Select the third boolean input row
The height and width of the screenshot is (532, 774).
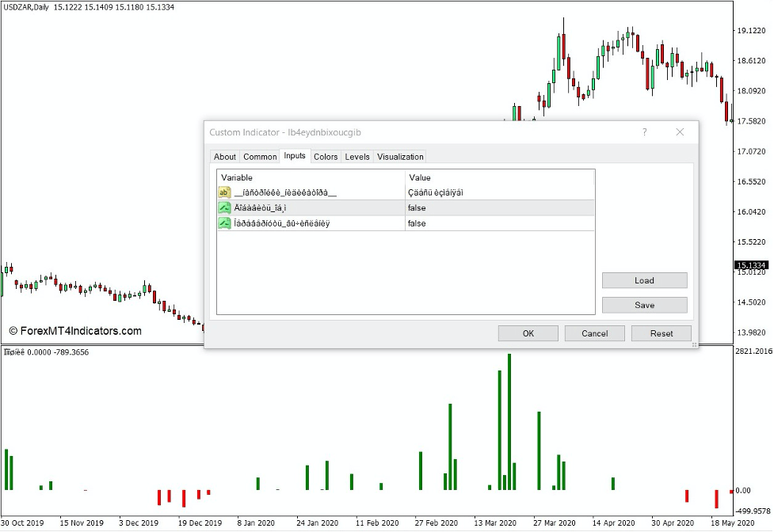(x=317, y=223)
